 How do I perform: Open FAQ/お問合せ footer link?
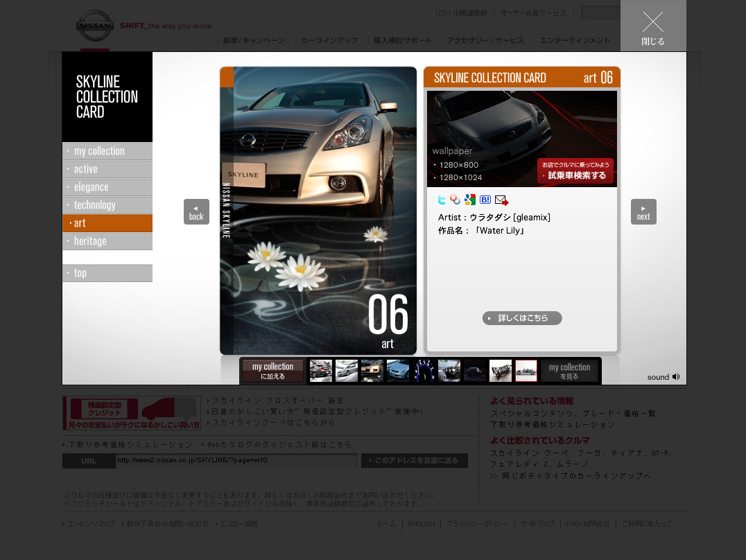(x=587, y=523)
